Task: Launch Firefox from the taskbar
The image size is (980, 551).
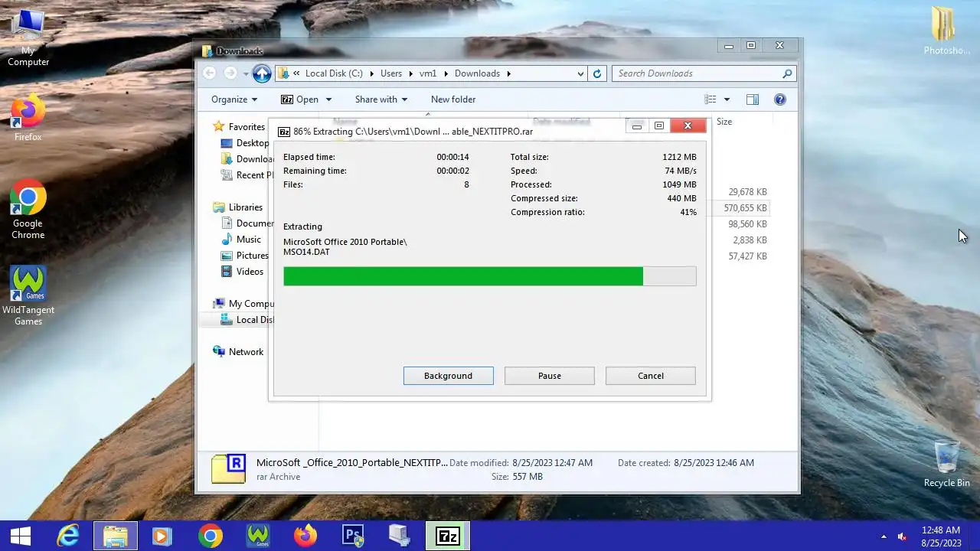Action: click(x=305, y=536)
